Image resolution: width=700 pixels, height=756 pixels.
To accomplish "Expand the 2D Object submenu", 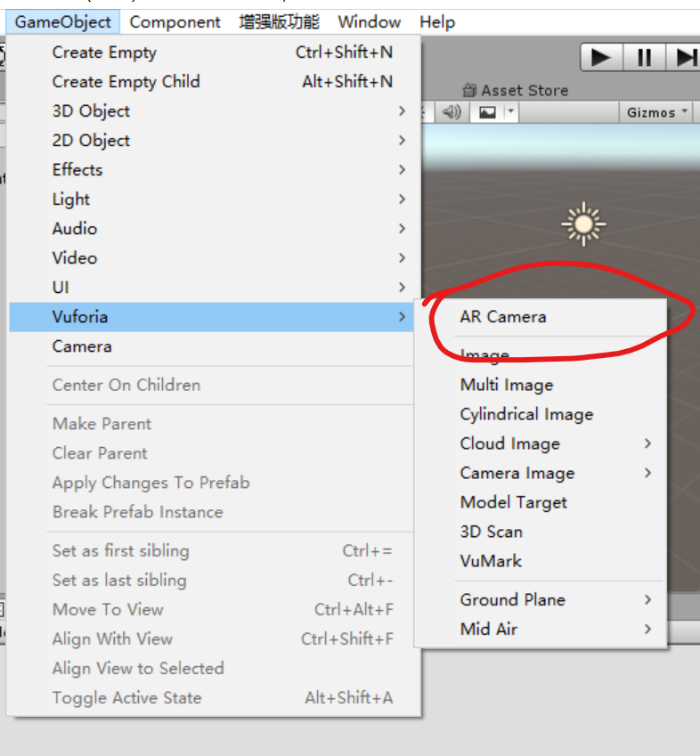I will [211, 141].
